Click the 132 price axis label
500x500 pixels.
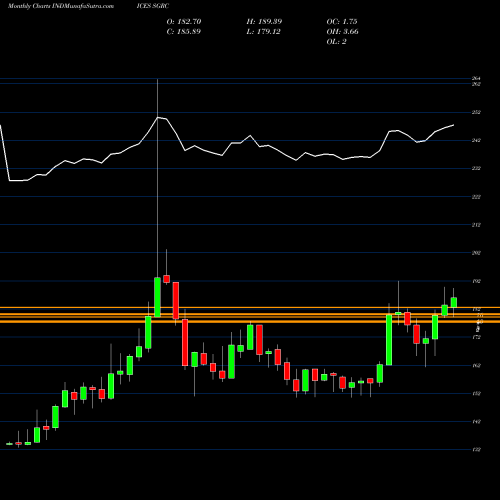[x=476, y=449]
